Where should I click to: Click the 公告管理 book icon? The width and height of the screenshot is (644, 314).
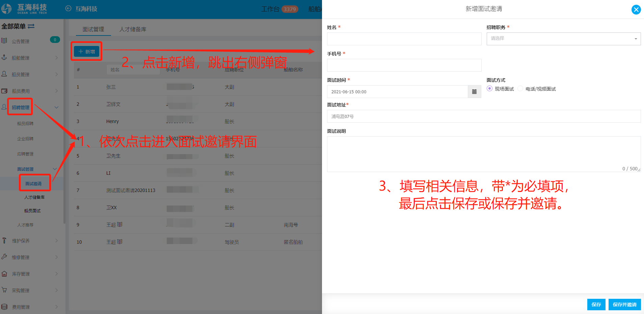[4, 41]
